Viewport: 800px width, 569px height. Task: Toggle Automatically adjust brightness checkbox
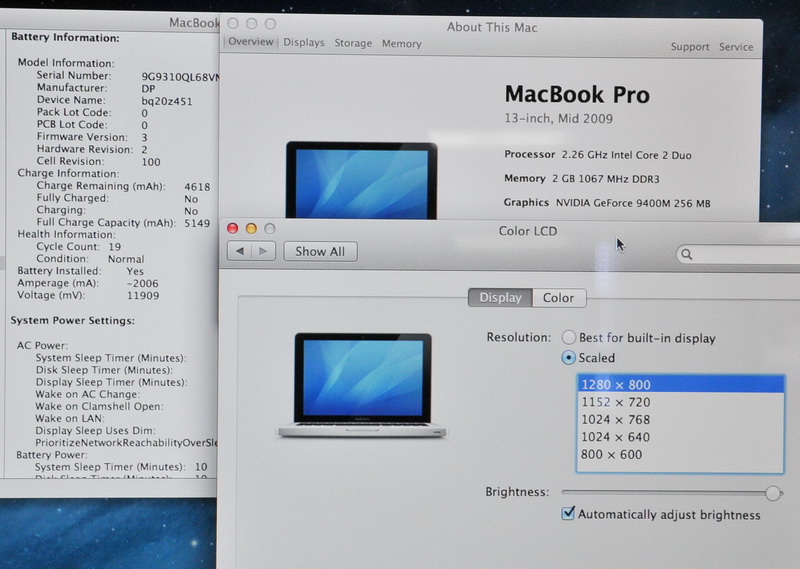click(x=568, y=513)
